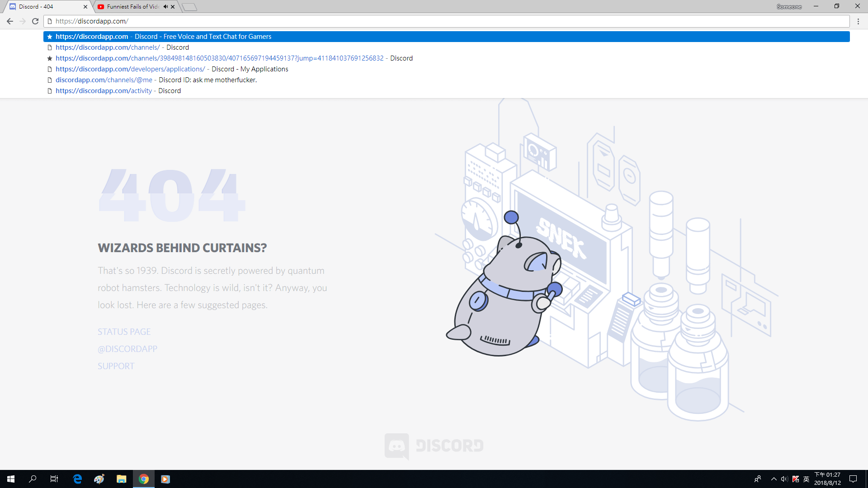Open the Movies & TV app from taskbar

[x=165, y=479]
